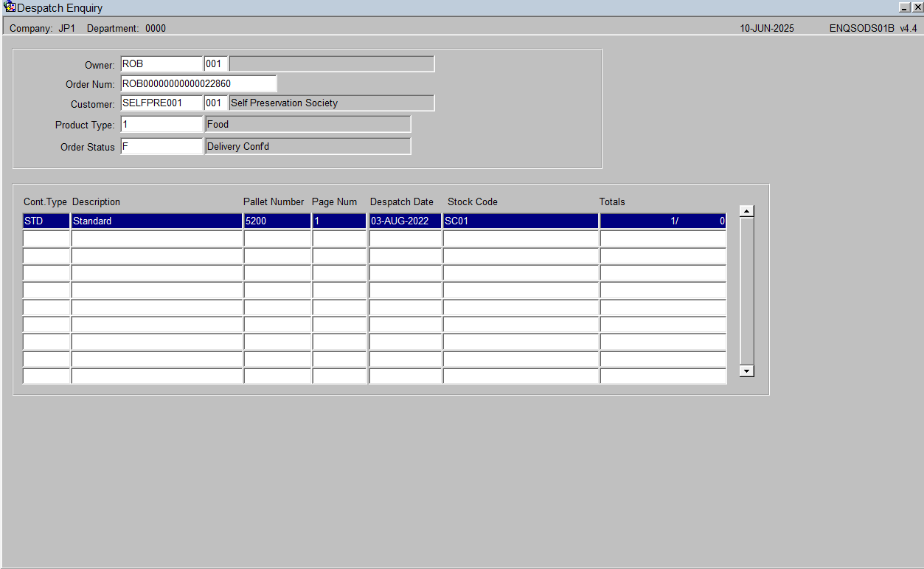The height and width of the screenshot is (569, 924).
Task: Click the Customer field SELFPRE001
Action: pyautogui.click(x=161, y=103)
